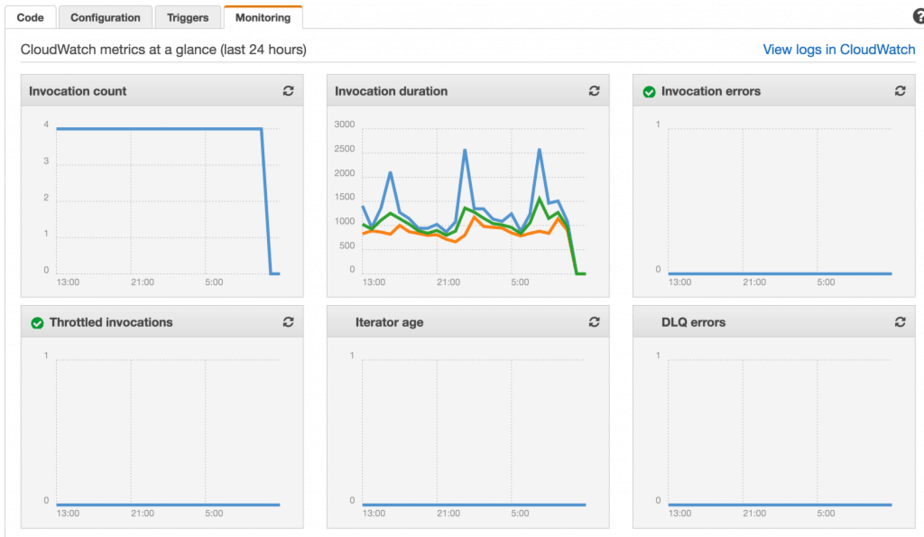The width and height of the screenshot is (924, 537).
Task: Refresh the Invocation count chart
Action: [x=288, y=91]
